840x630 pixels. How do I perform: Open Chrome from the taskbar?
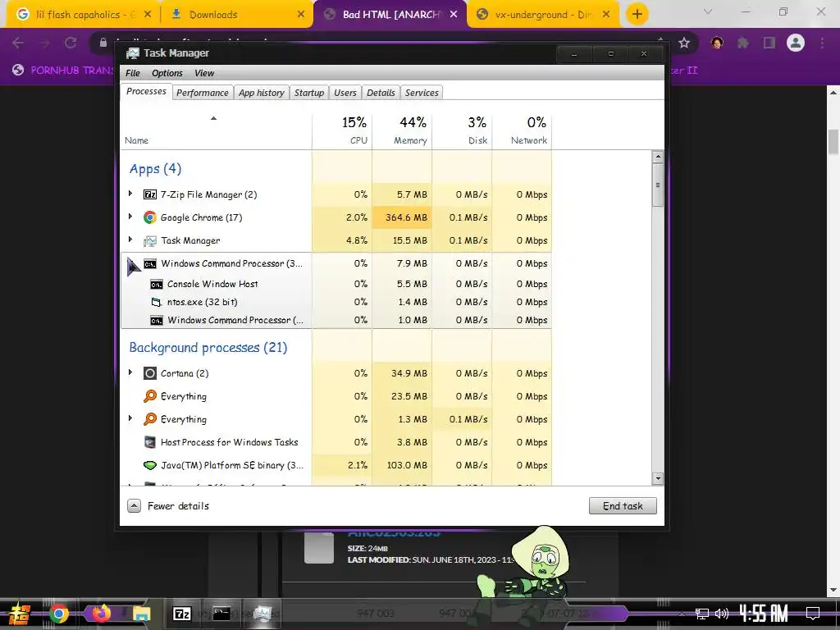coord(59,614)
